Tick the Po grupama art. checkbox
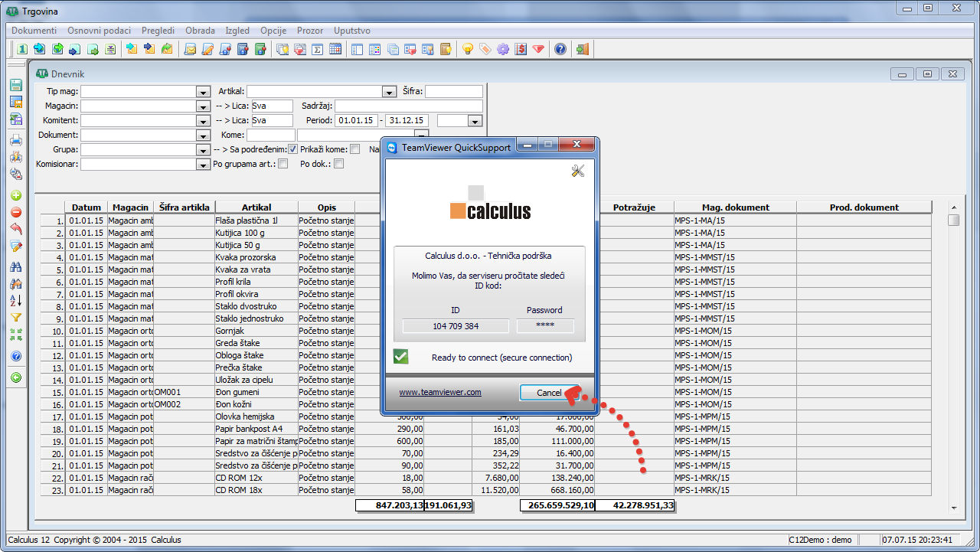Image resolution: width=980 pixels, height=552 pixels. click(283, 164)
